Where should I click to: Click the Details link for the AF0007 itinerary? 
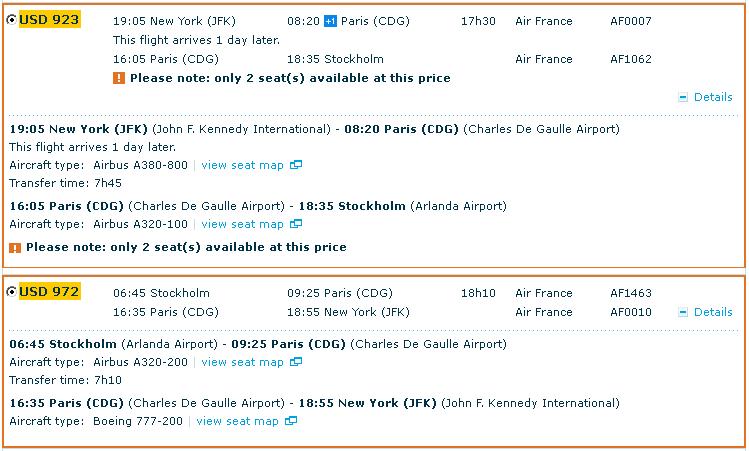tap(713, 98)
